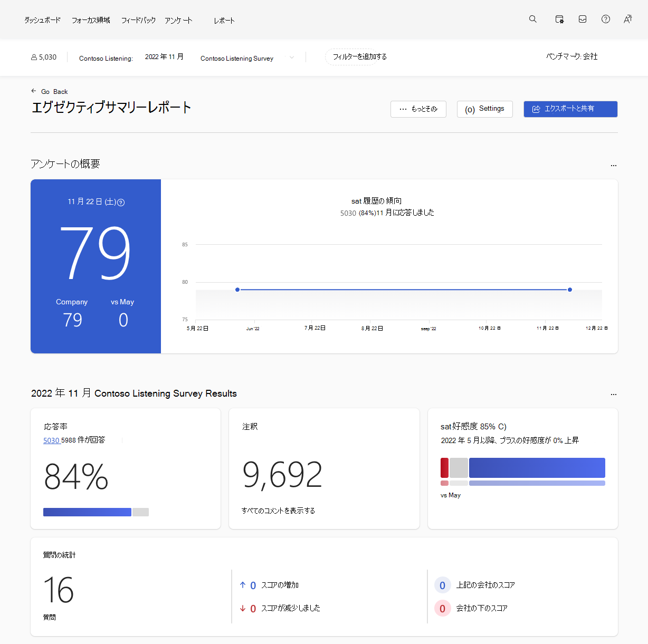Click the エクスポートと共有 button
This screenshot has width=648, height=644.
pos(570,109)
